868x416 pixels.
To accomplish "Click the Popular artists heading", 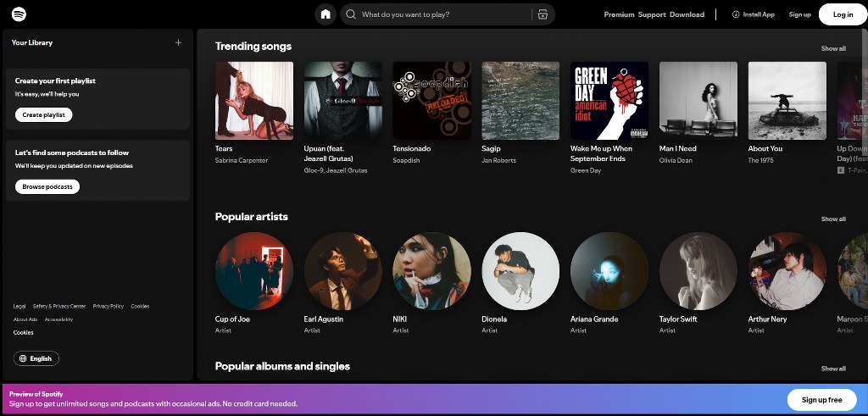I will pyautogui.click(x=251, y=217).
